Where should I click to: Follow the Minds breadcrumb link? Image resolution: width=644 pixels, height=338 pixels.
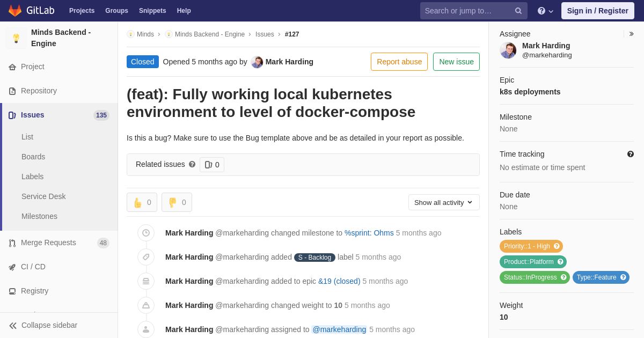pyautogui.click(x=145, y=34)
